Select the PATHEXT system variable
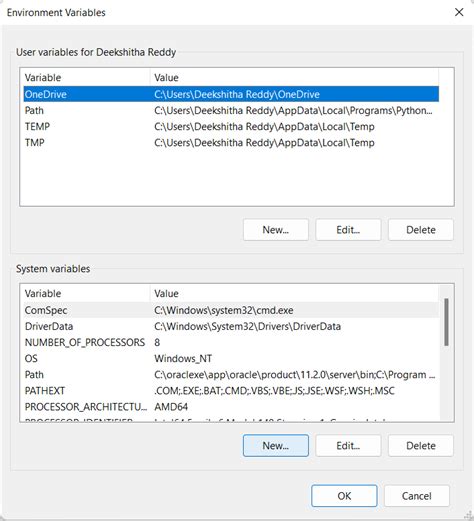This screenshot has width=474, height=521. click(x=231, y=391)
